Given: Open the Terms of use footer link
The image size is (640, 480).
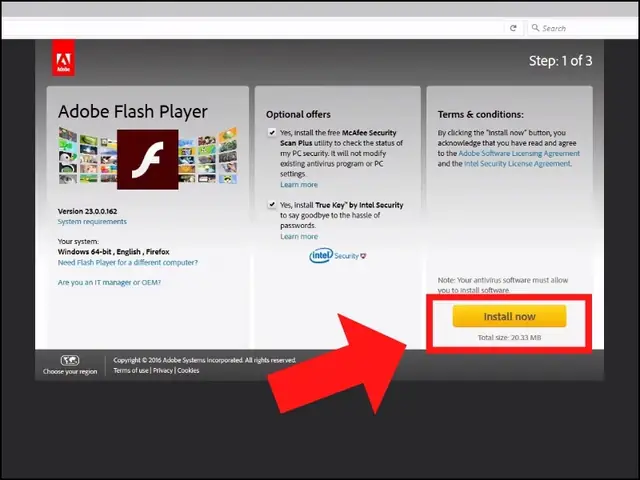Looking at the screenshot, I should (131, 371).
